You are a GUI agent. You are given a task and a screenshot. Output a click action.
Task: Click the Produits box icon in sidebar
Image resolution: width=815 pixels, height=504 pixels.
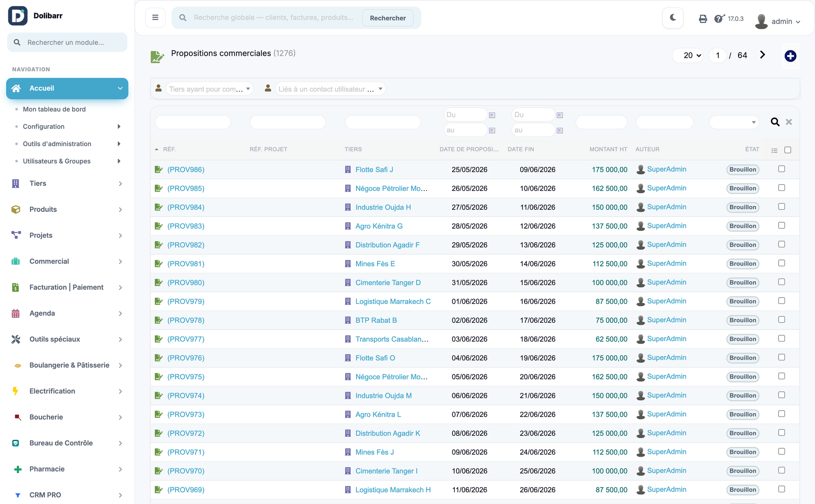coord(15,209)
